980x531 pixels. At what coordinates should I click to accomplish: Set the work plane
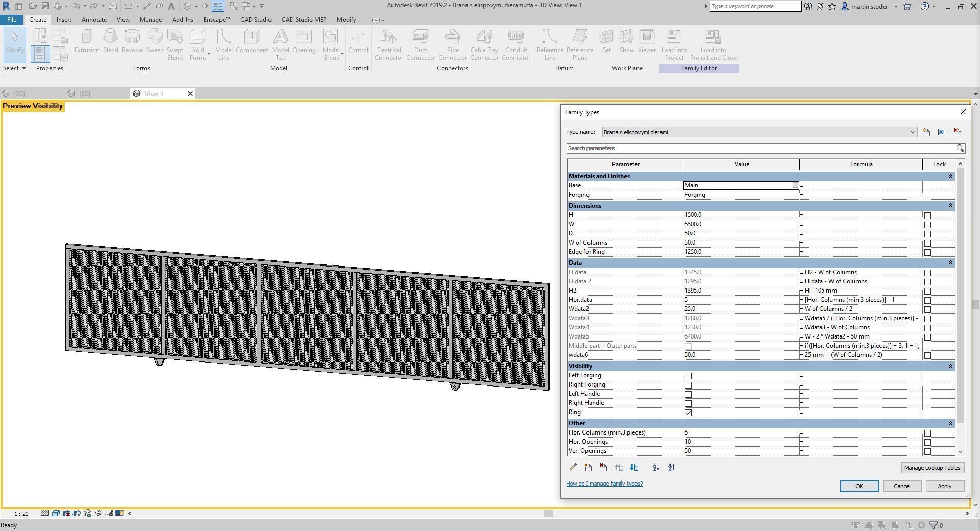pos(606,41)
